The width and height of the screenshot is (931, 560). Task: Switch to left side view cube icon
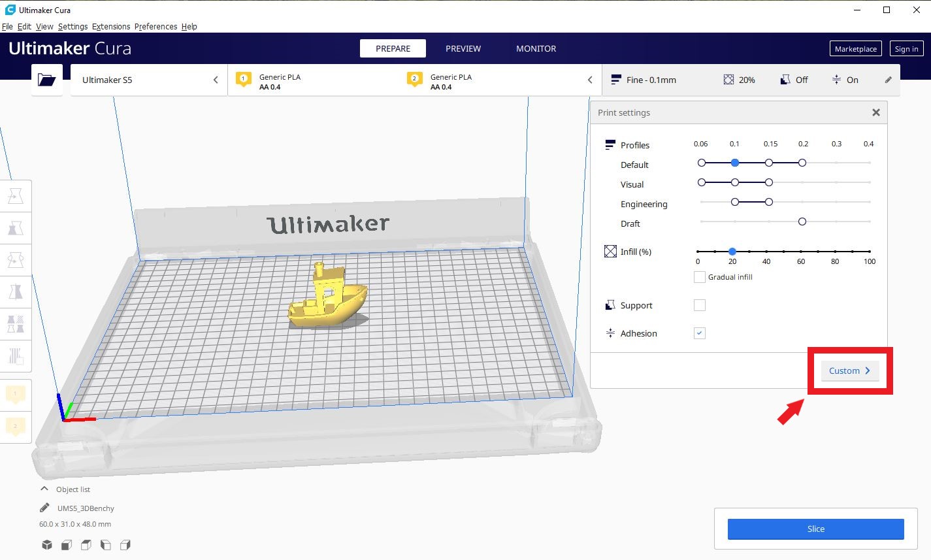(105, 544)
